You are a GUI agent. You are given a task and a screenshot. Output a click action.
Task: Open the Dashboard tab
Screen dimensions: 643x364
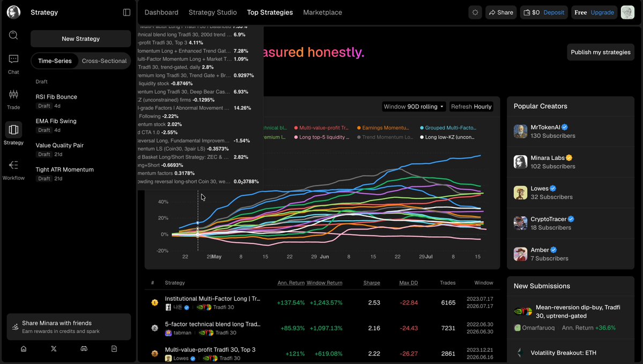pyautogui.click(x=161, y=12)
